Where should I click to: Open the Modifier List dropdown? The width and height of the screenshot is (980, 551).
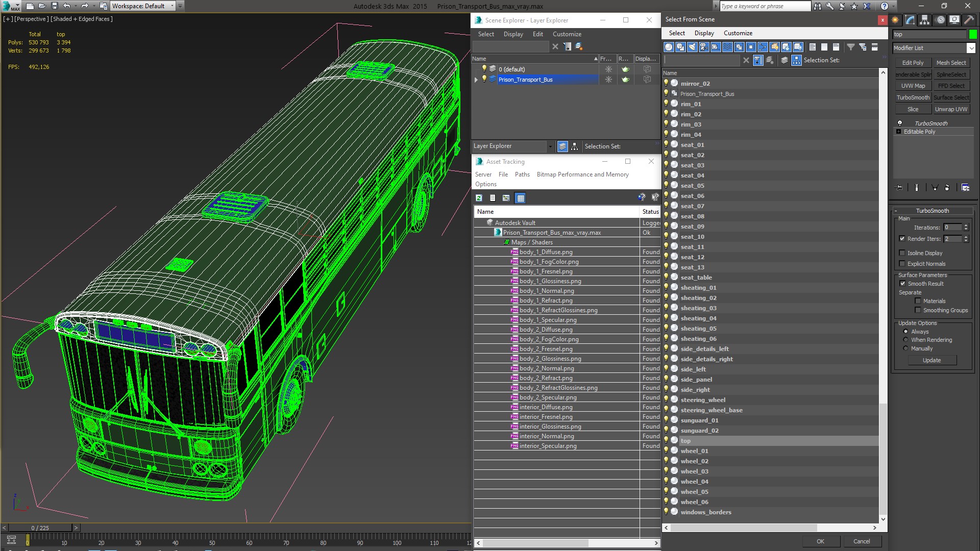970,48
